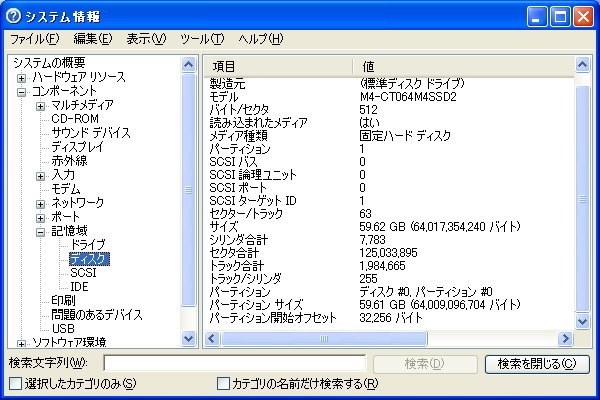Select 赤外線 in the tree
Viewport: 600px width, 400px height.
(x=69, y=161)
